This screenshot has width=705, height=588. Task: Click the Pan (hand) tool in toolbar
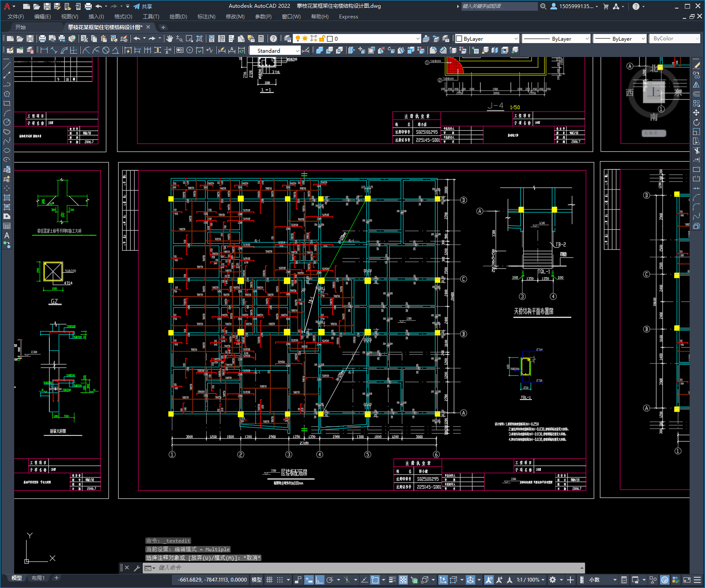(170, 39)
